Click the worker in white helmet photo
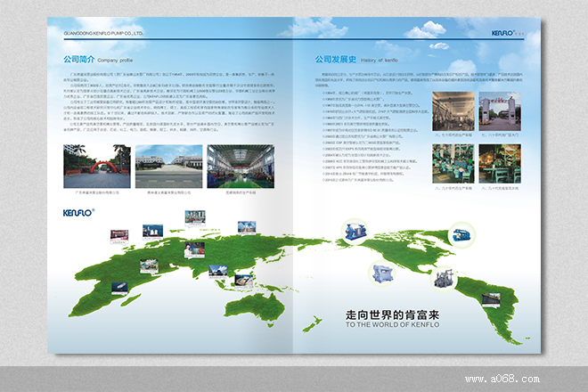This screenshot has height=392, width=588. pyautogui.click(x=194, y=250)
